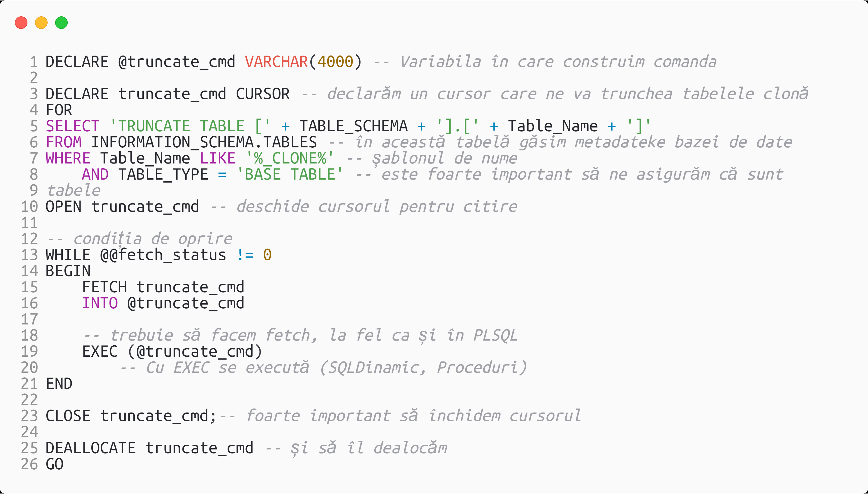Click the '%_CLONE%' pattern string
Viewport: 868px width, 494px height.
click(x=290, y=158)
